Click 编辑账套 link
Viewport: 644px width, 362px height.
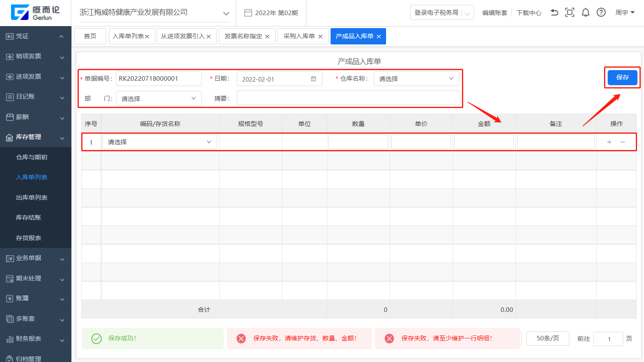click(495, 13)
